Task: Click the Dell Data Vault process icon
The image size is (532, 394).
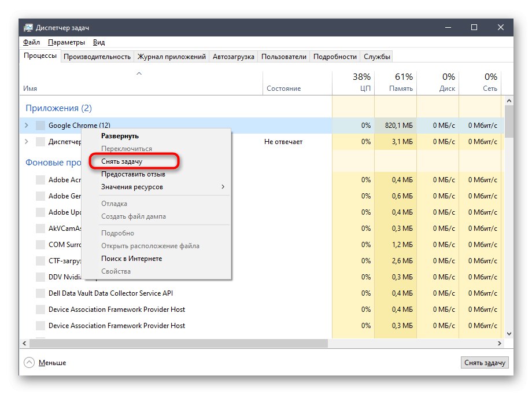Action: pyautogui.click(x=40, y=293)
